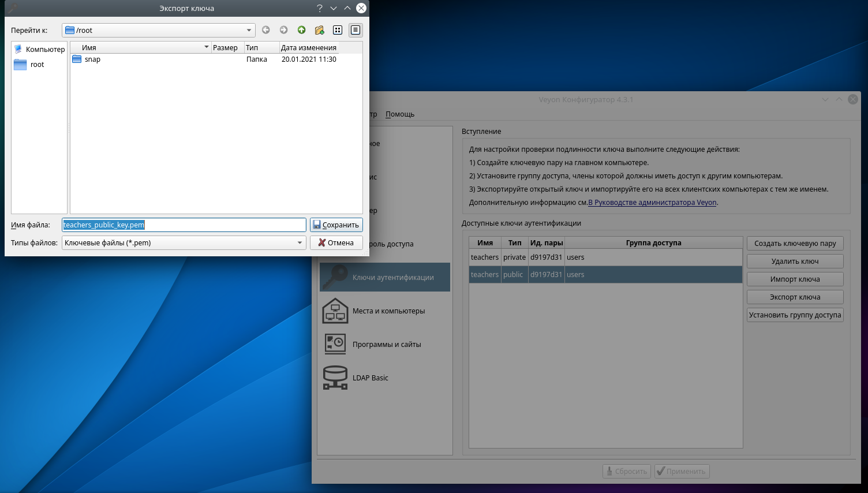
Task: Click the Back navigation arrow in export dialog
Action: point(265,30)
